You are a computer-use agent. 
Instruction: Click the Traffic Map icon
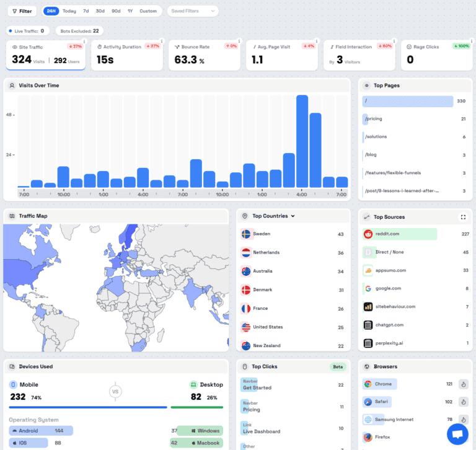[x=12, y=216]
